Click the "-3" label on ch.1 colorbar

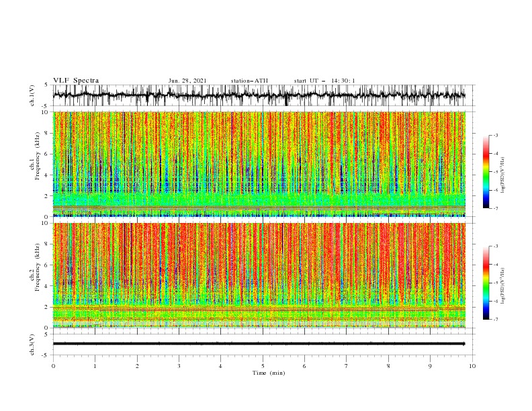(496, 135)
